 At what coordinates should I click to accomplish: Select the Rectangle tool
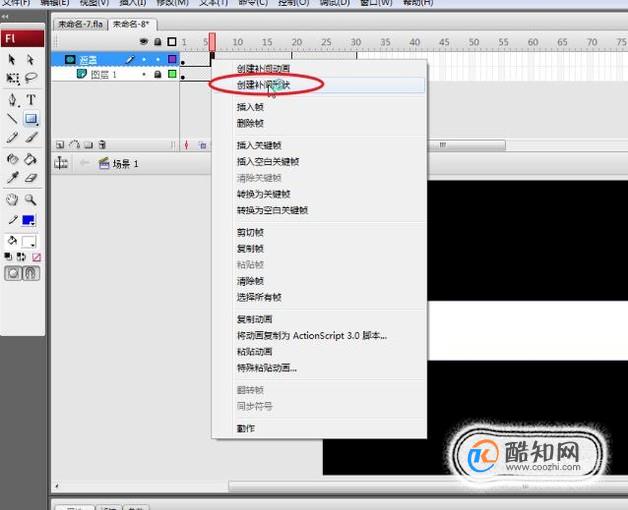click(x=31, y=119)
